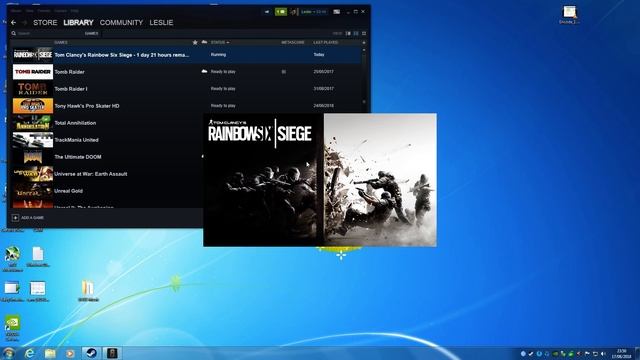Select Tomb Raider I game row

coord(186,89)
